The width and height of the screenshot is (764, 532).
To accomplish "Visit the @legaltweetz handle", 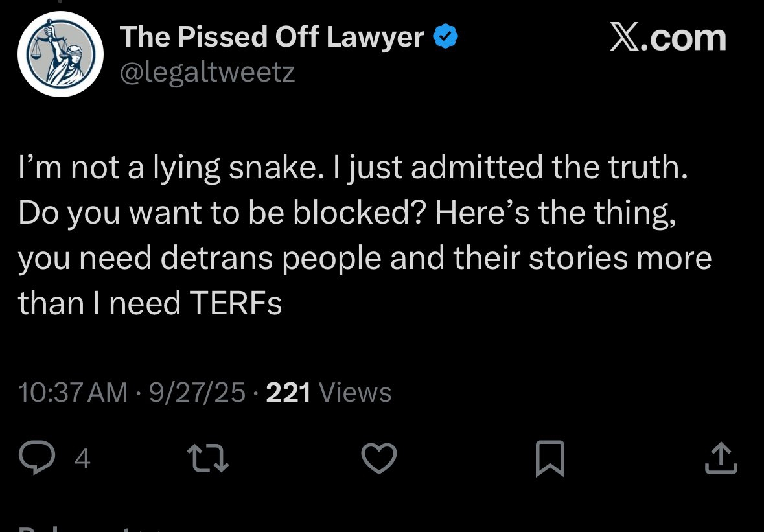I will coord(207,72).
